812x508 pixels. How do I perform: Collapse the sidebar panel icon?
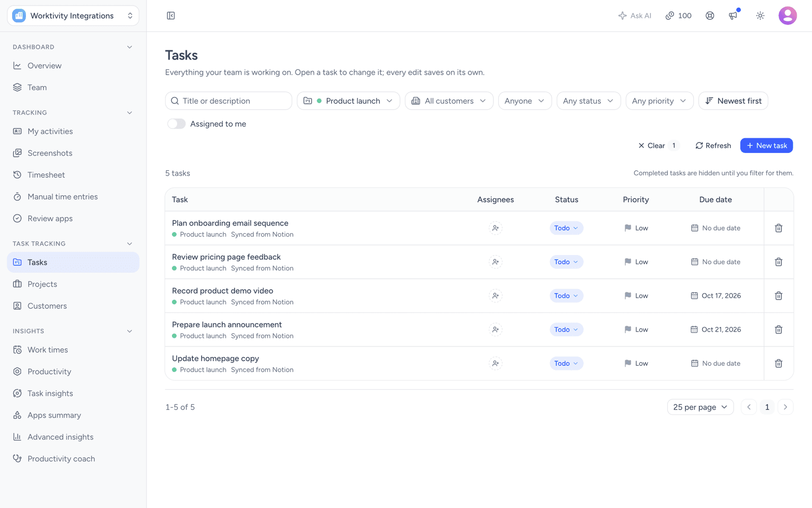click(171, 16)
